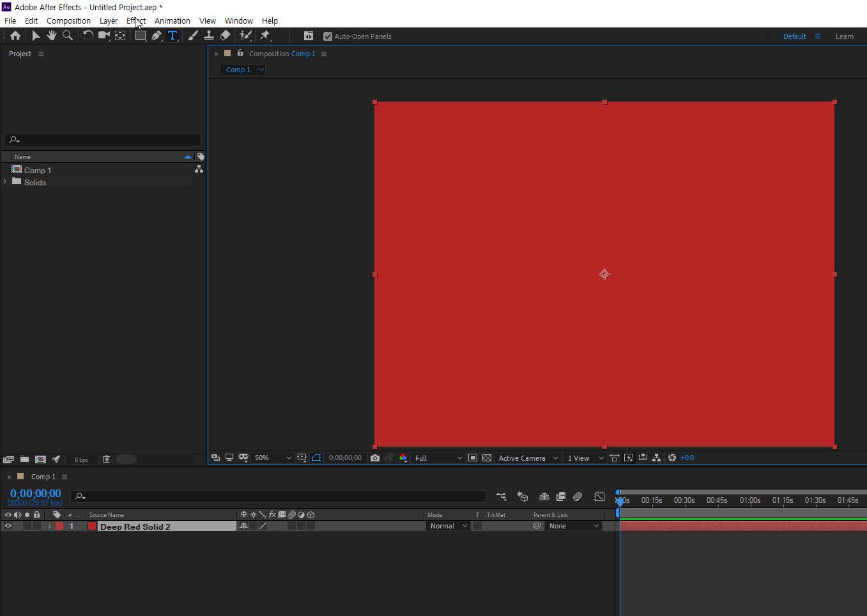The height and width of the screenshot is (616, 867).
Task: Open the 50% magnification dropdown
Action: pyautogui.click(x=273, y=458)
